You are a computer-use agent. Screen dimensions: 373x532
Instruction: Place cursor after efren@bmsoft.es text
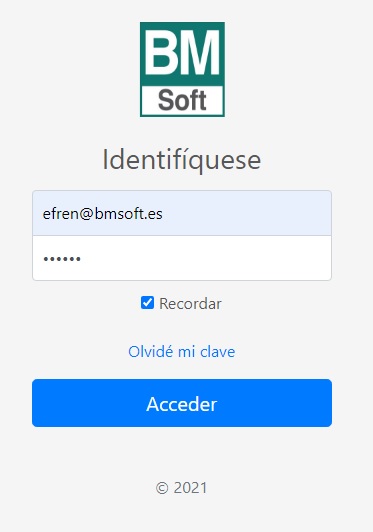pyautogui.click(x=163, y=214)
